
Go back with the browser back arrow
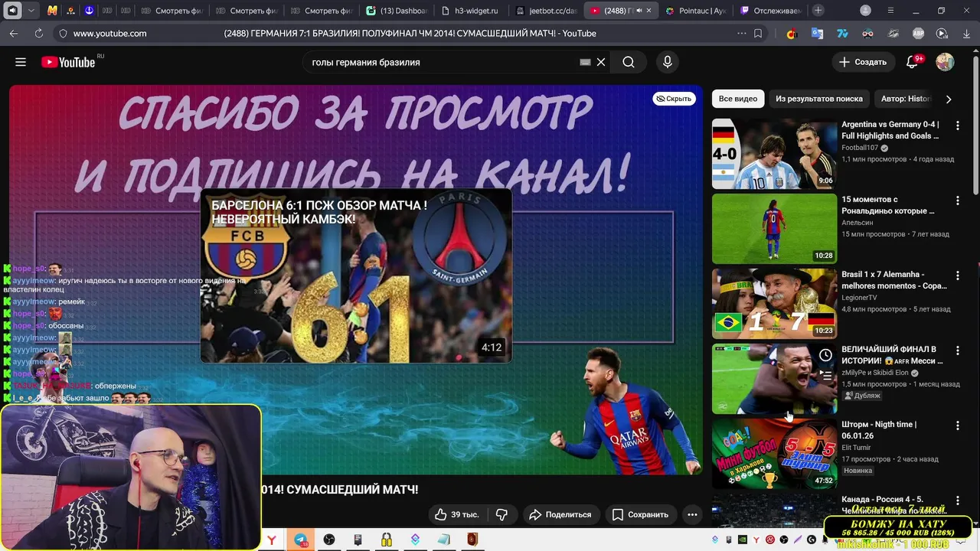(14, 33)
